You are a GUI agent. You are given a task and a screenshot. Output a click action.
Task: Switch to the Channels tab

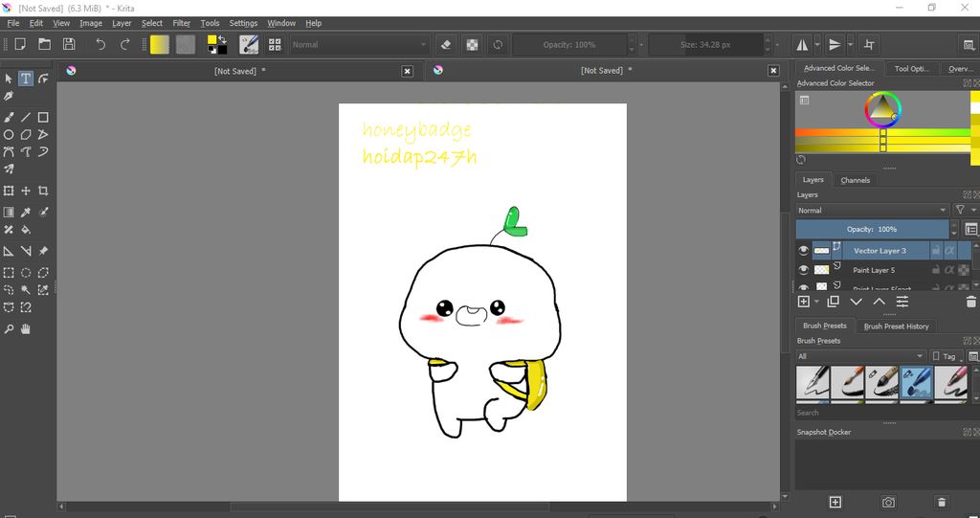855,180
